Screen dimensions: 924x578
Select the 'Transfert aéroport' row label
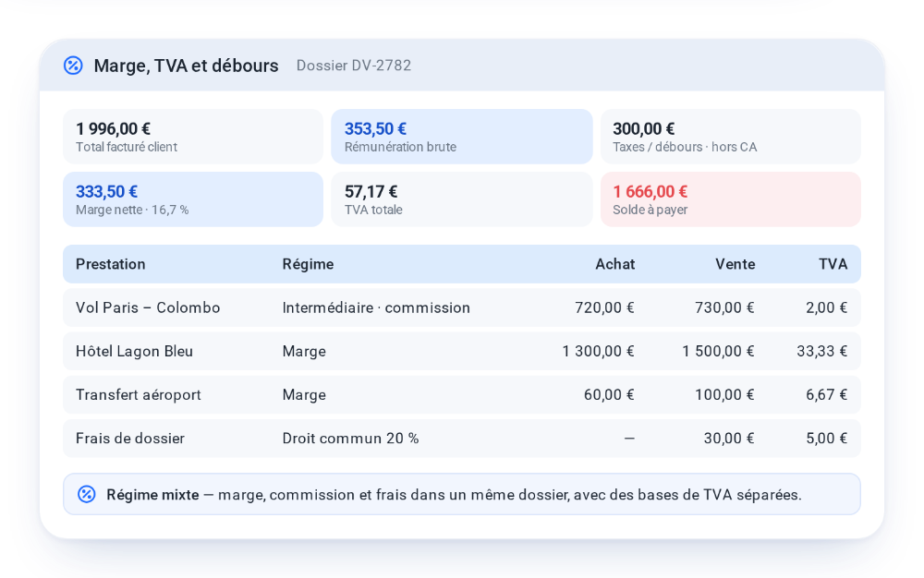[139, 395]
